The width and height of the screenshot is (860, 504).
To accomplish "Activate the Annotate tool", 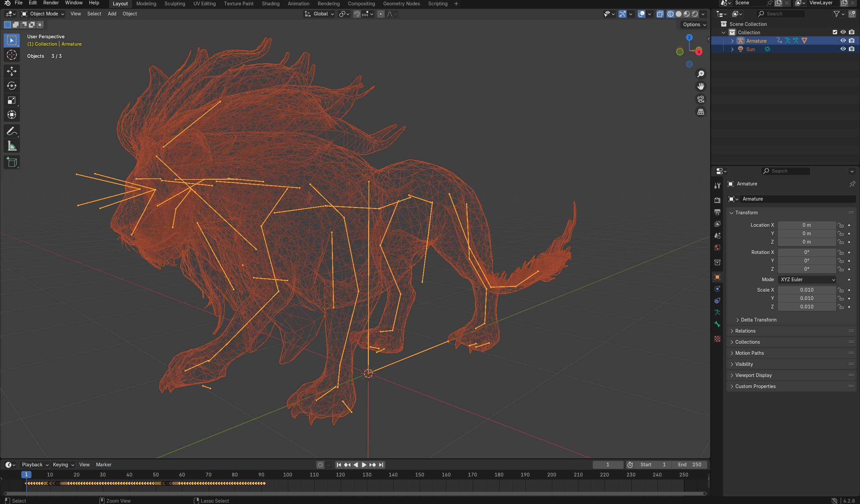I will click(x=12, y=131).
